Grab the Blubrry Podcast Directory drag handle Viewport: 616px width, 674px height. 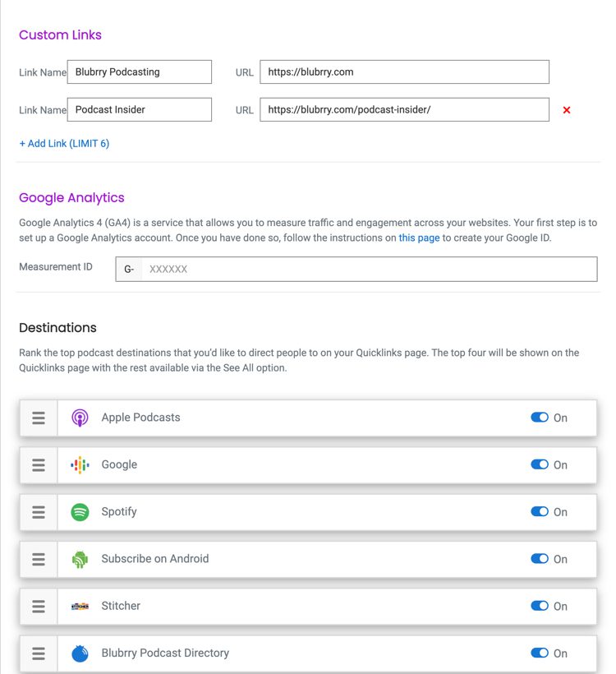tap(39, 653)
